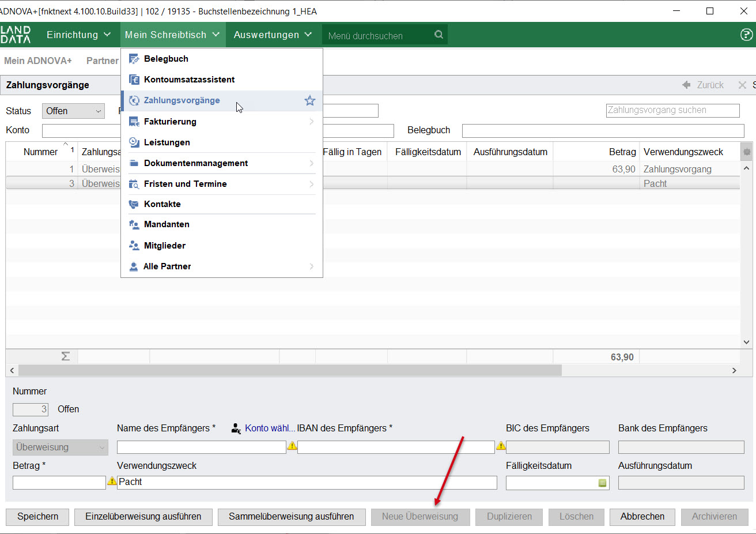
Task: Click the Belegbuch menu icon
Action: [134, 59]
